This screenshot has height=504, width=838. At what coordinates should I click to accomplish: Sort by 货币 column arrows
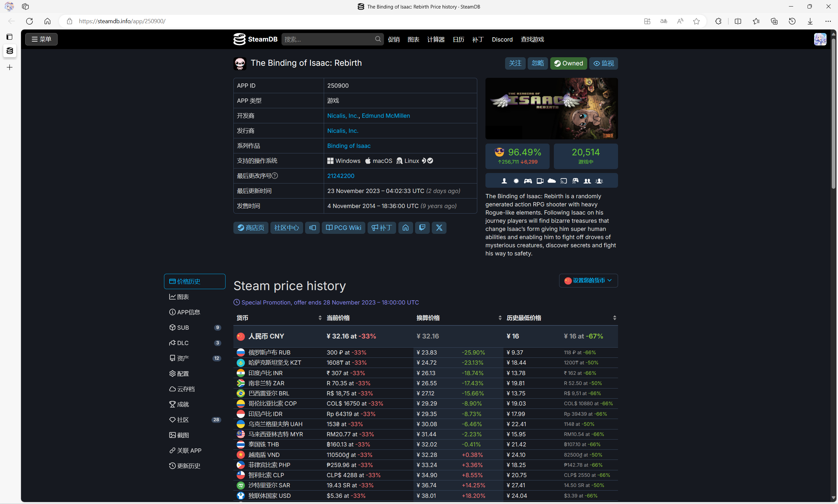pos(320,318)
